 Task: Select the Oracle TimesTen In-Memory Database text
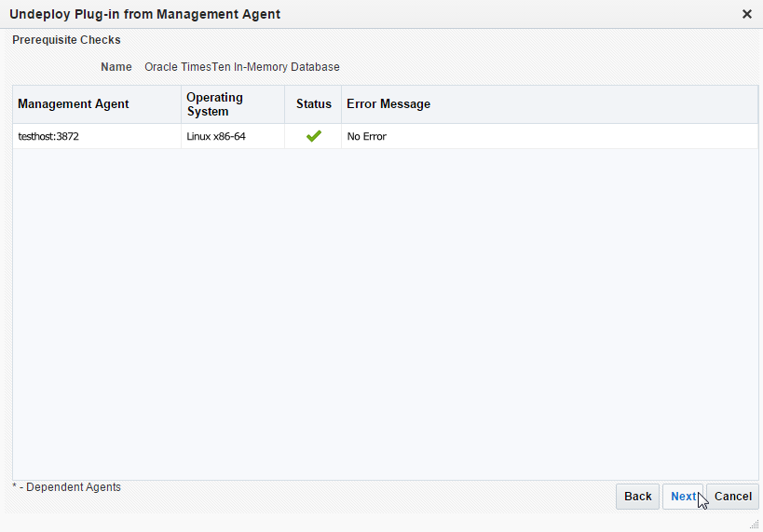[x=242, y=67]
